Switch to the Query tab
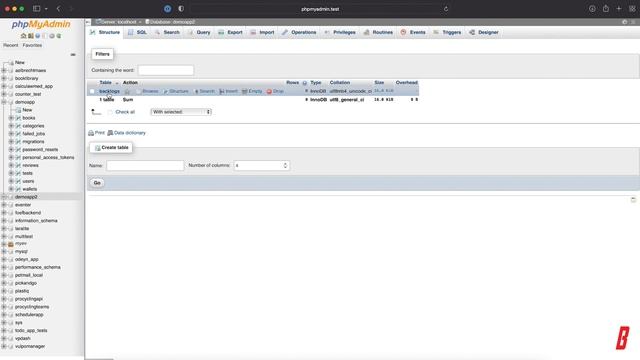 199,32
